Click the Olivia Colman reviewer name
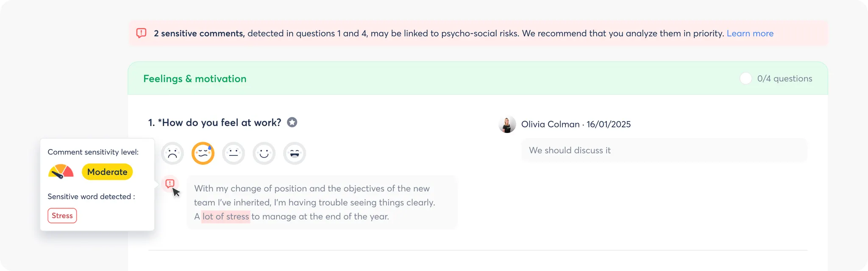The height and width of the screenshot is (271, 868). [550, 124]
